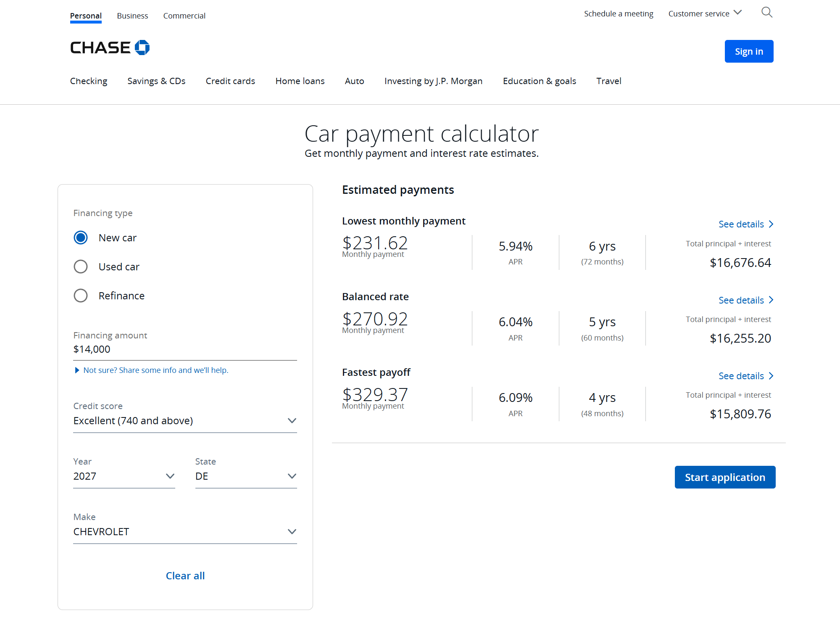Image resolution: width=840 pixels, height=618 pixels.
Task: Click the search magnifier icon
Action: (x=767, y=13)
